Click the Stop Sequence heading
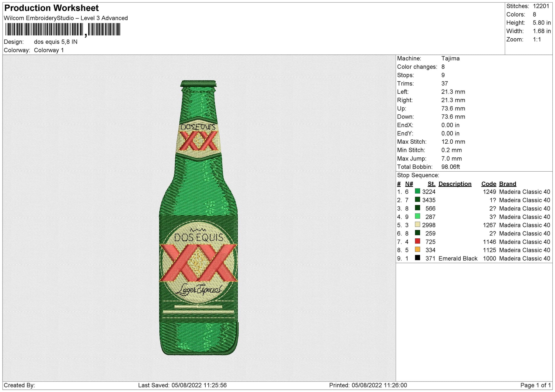 click(418, 175)
